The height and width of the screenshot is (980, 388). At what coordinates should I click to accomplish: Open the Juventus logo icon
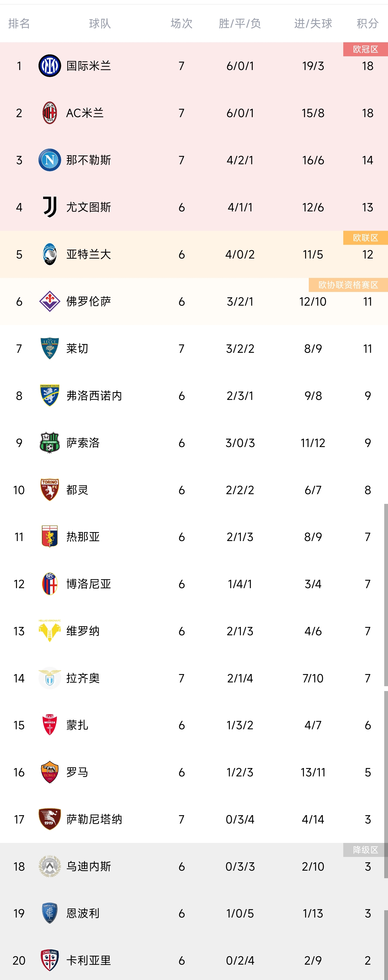pyautogui.click(x=50, y=207)
